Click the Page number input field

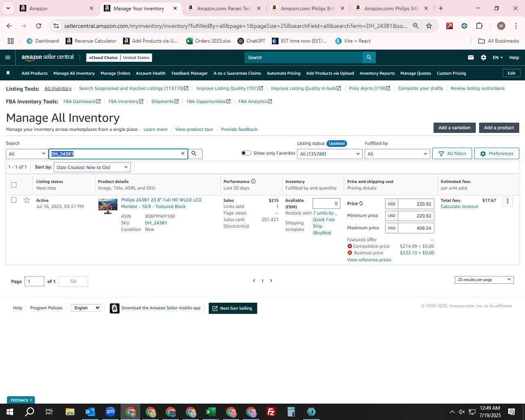pos(34,281)
